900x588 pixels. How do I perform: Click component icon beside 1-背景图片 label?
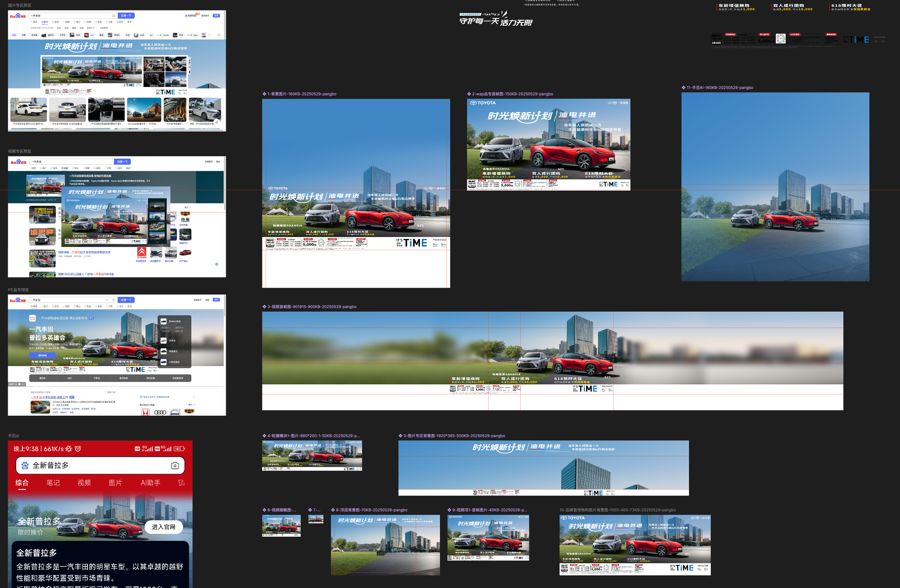tap(265, 94)
